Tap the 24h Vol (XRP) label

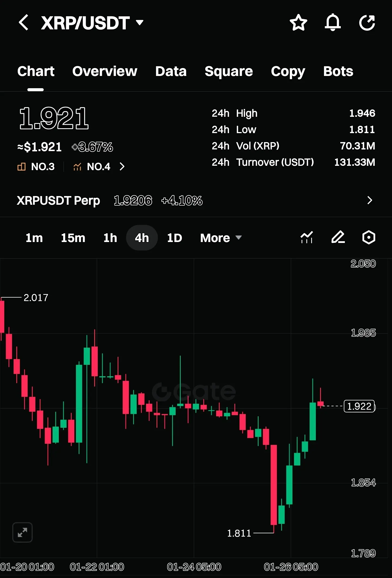(246, 146)
